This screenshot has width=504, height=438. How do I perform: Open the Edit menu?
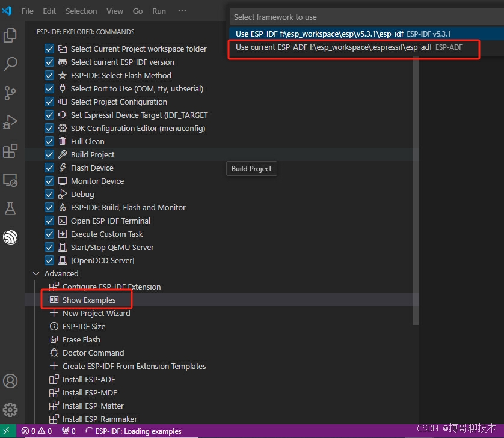[x=49, y=11]
